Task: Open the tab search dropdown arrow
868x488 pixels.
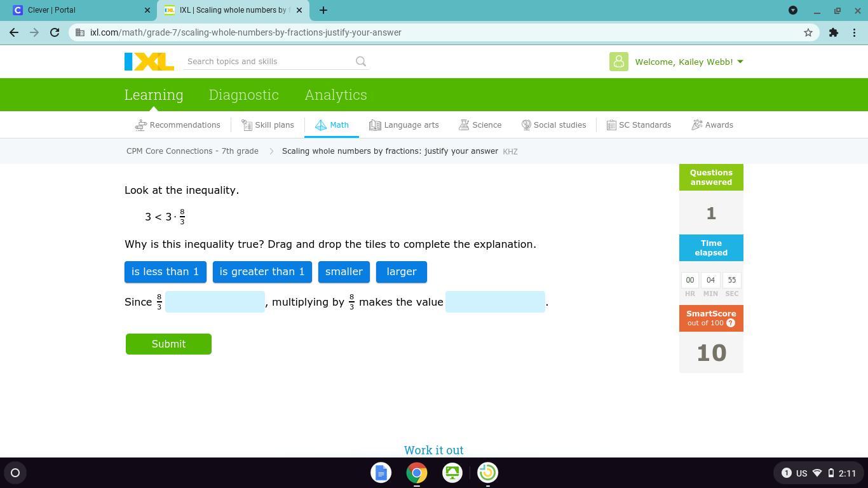Action: coord(793,10)
